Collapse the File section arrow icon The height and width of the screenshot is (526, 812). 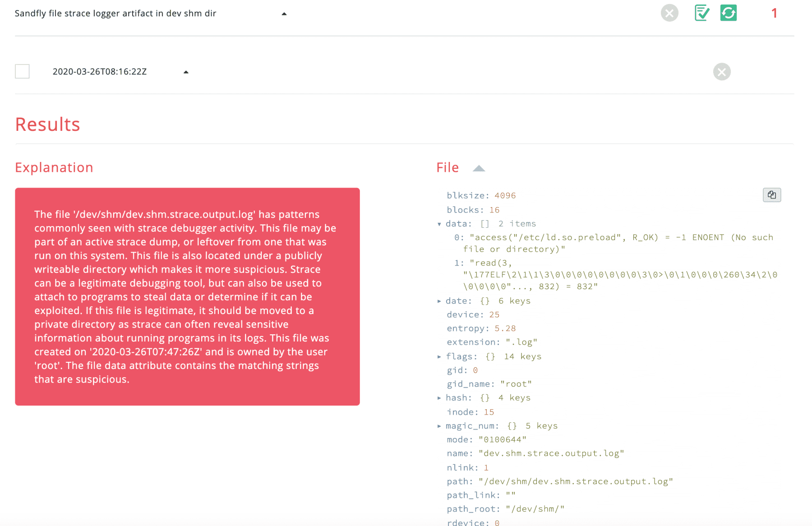coord(479,168)
